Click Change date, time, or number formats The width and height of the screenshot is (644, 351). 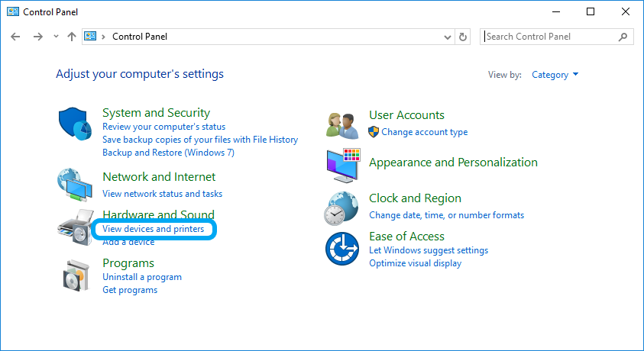pos(446,215)
